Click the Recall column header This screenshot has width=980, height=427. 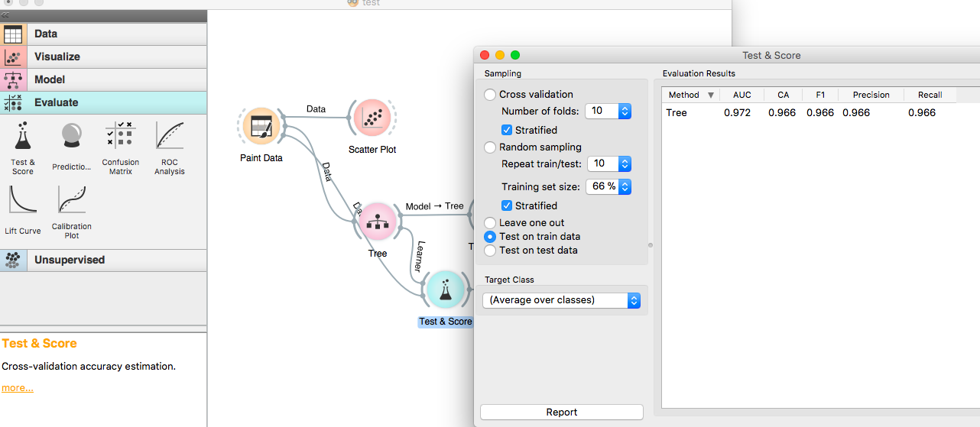tap(930, 95)
